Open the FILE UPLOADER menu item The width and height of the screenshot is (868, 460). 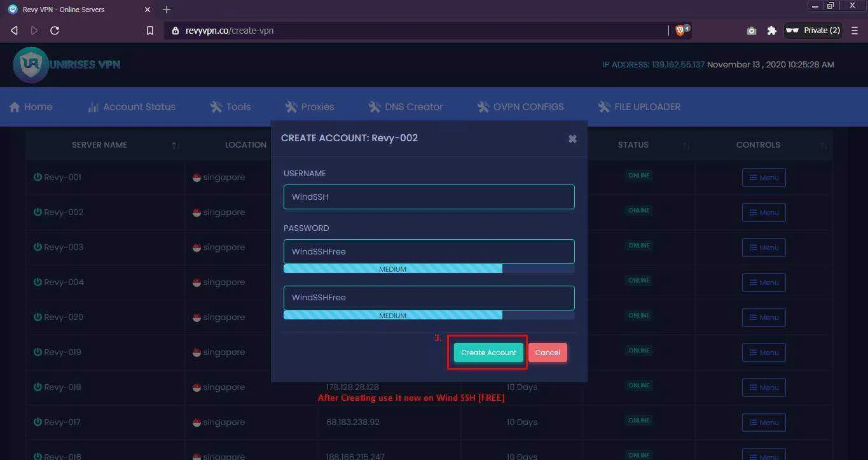click(x=639, y=107)
